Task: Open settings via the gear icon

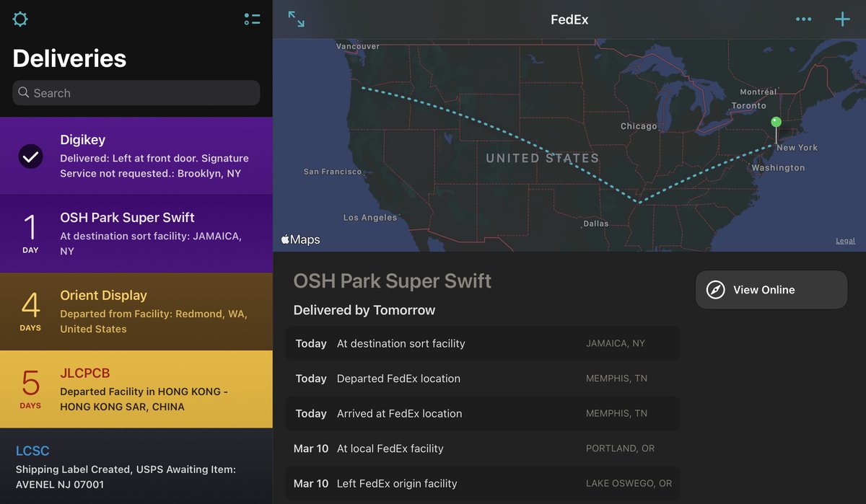Action: pos(20,19)
